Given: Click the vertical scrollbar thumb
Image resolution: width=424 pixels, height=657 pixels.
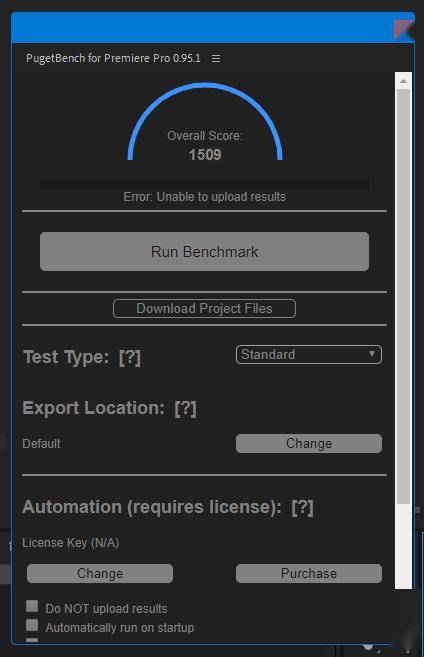Looking at the screenshot, I should [x=403, y=296].
